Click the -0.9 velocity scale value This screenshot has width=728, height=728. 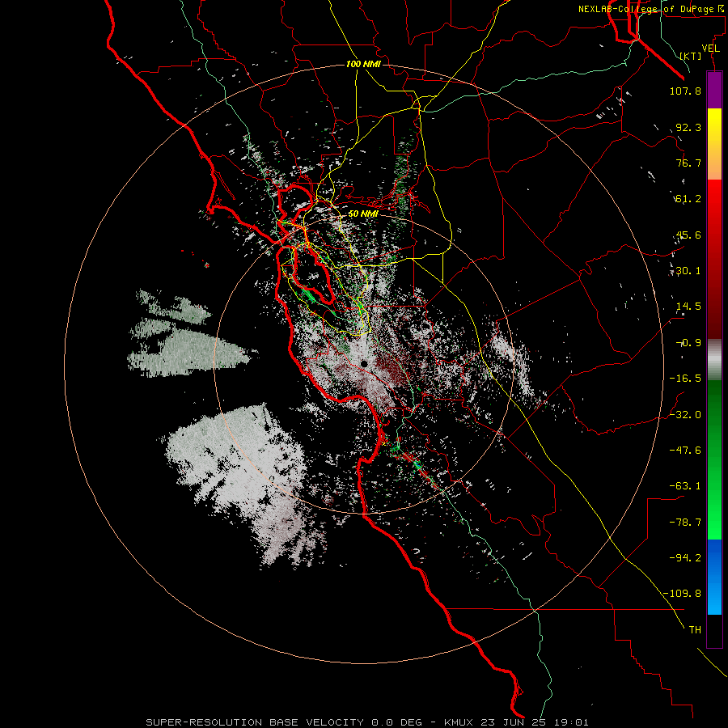point(688,343)
